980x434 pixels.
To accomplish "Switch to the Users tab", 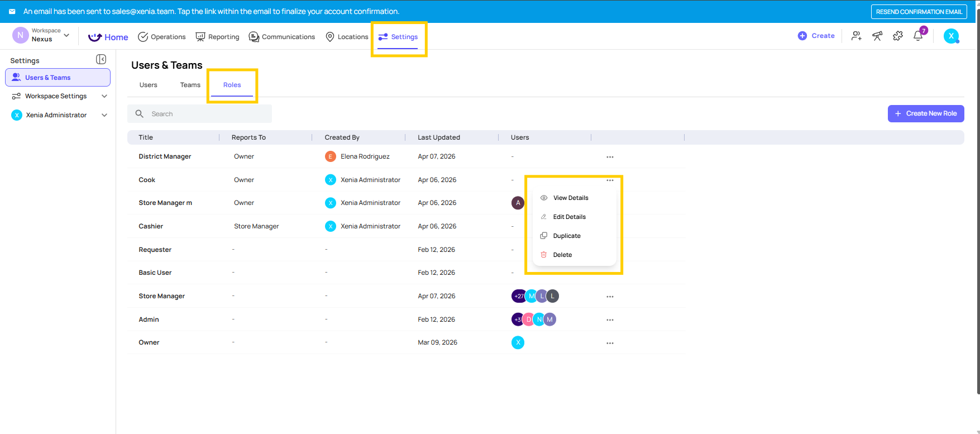I will tap(148, 85).
